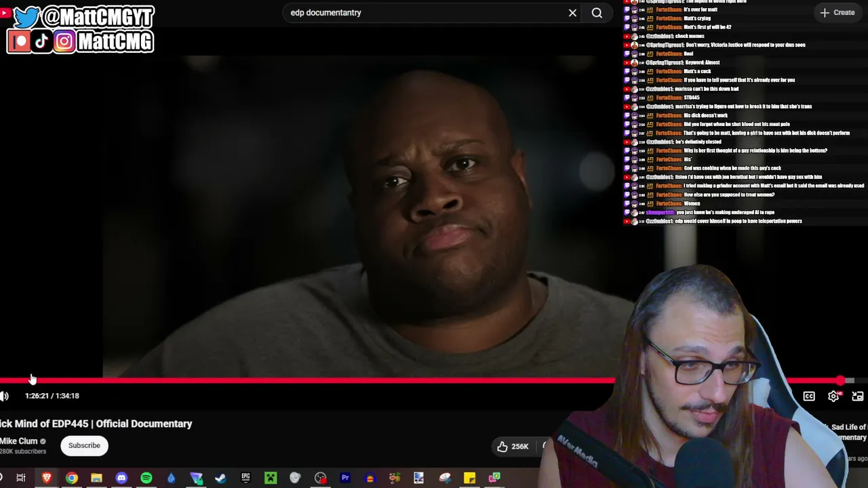Open the YouTube Create menu
868x488 pixels.
(x=837, y=12)
